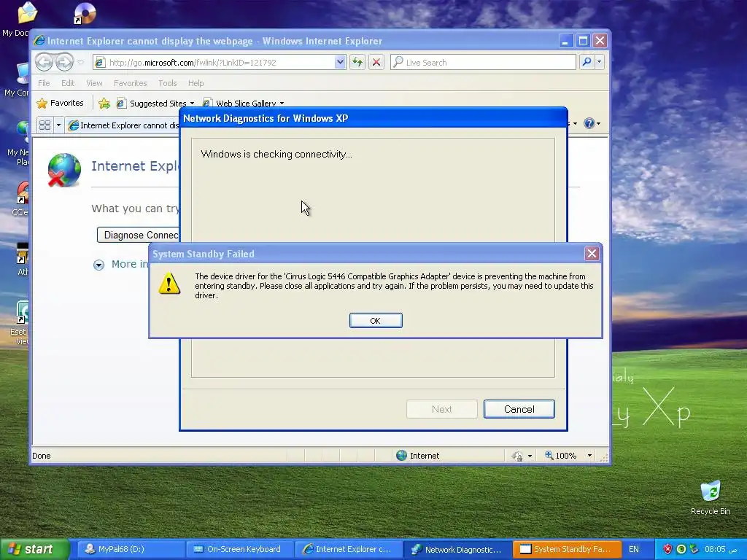Click the Stop loading X icon
The width and height of the screenshot is (747, 560).
[x=376, y=63]
